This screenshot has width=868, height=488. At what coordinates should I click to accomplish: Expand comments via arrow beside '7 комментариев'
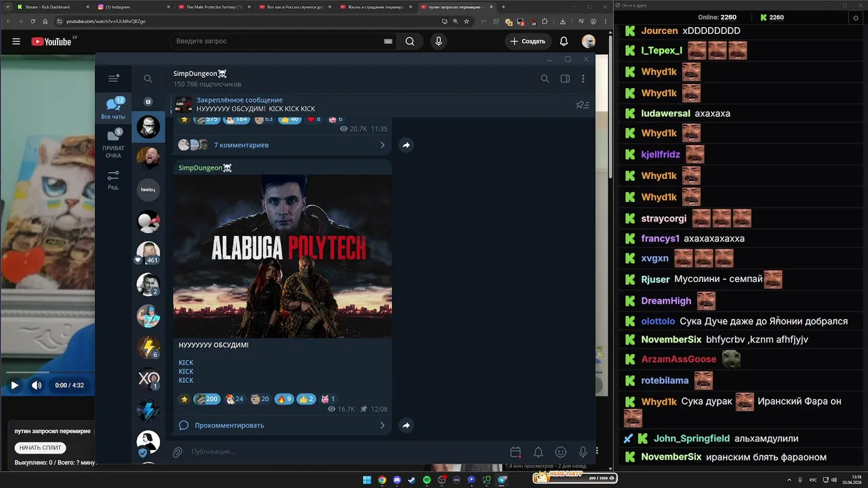point(382,145)
